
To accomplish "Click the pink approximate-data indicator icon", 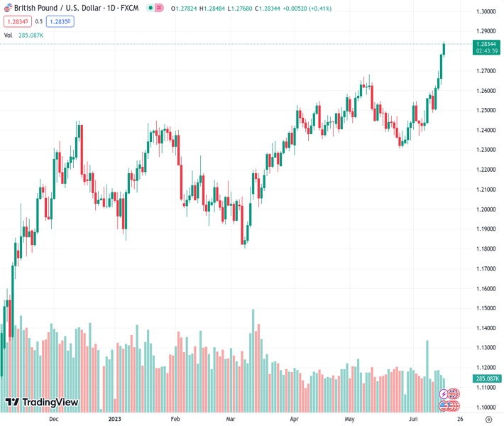I will click(160, 8).
